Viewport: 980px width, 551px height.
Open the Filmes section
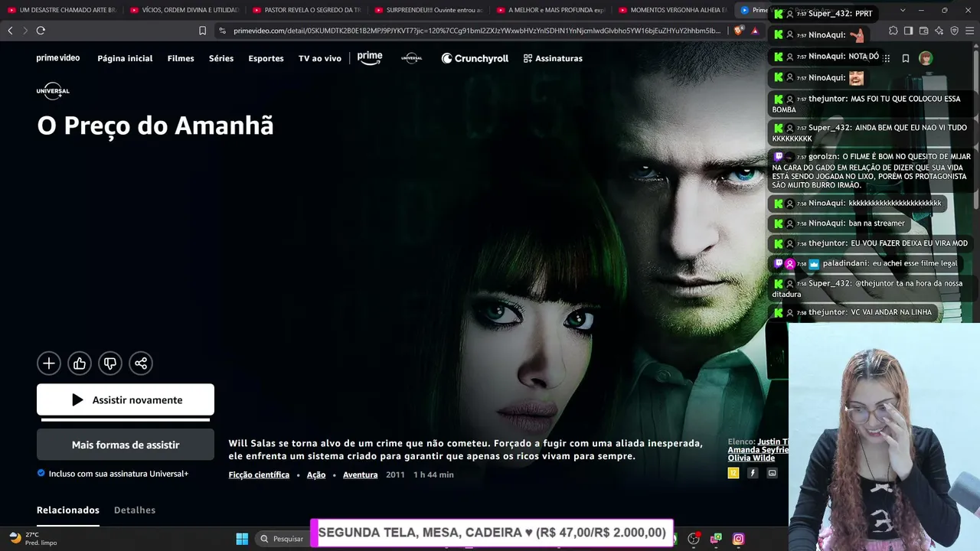pyautogui.click(x=181, y=58)
